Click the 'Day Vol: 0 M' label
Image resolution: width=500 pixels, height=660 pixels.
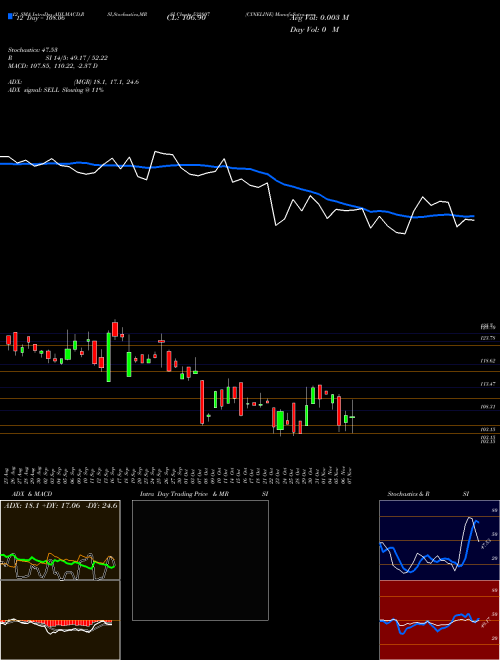(x=314, y=30)
